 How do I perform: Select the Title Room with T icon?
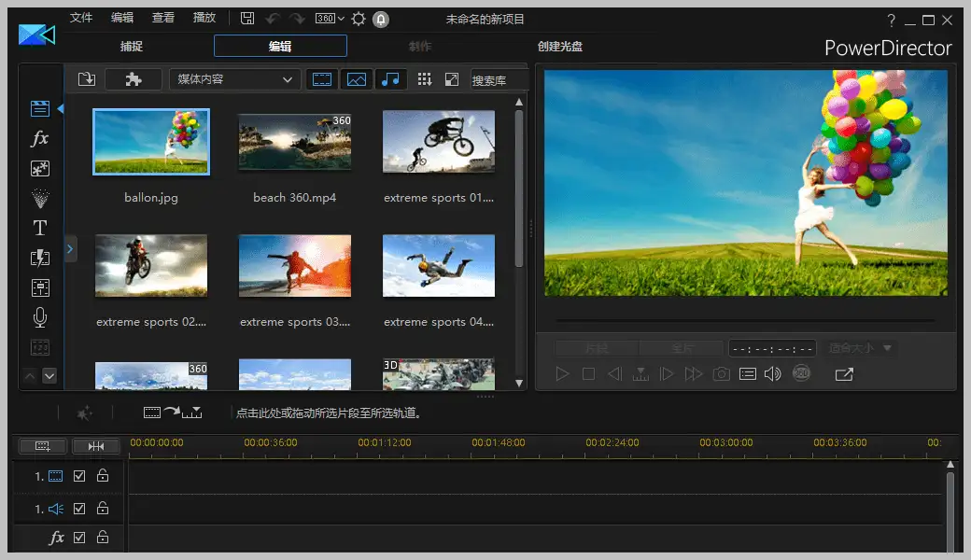39,227
